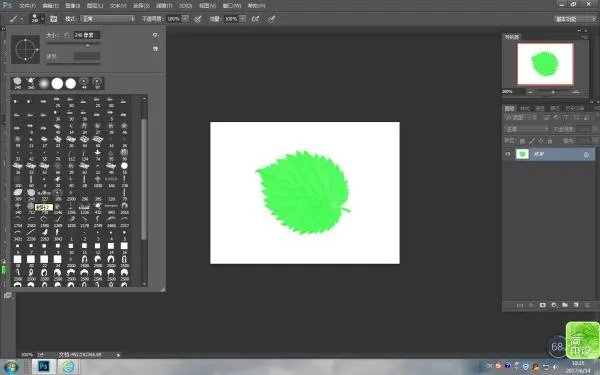The image size is (600, 375).
Task: Click the volume icon in system tray
Action: point(555,367)
